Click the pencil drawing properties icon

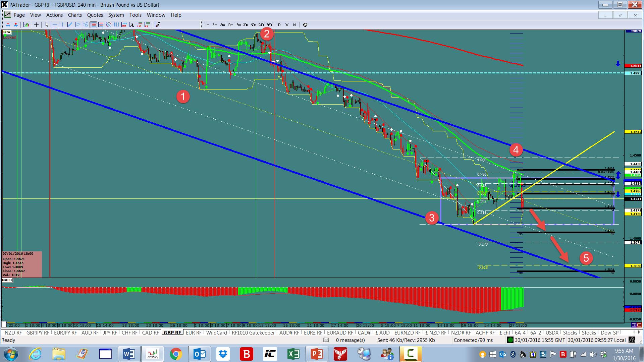(157, 24)
